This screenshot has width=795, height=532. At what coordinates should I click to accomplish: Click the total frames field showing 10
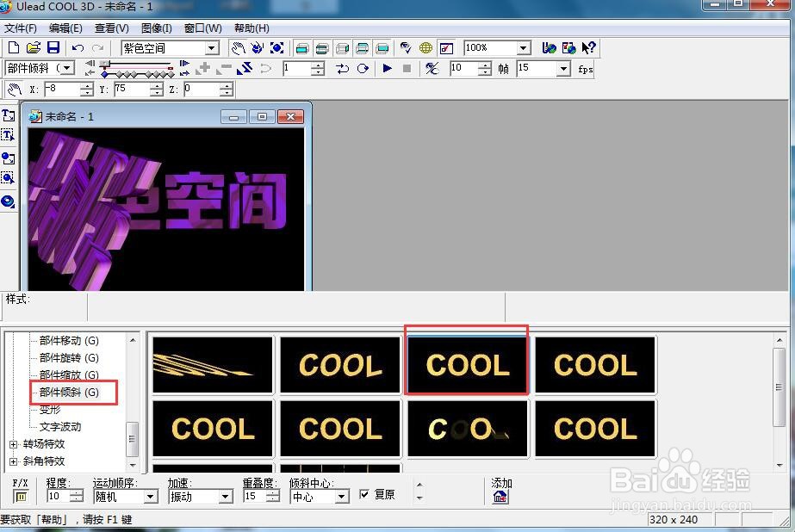coord(463,68)
